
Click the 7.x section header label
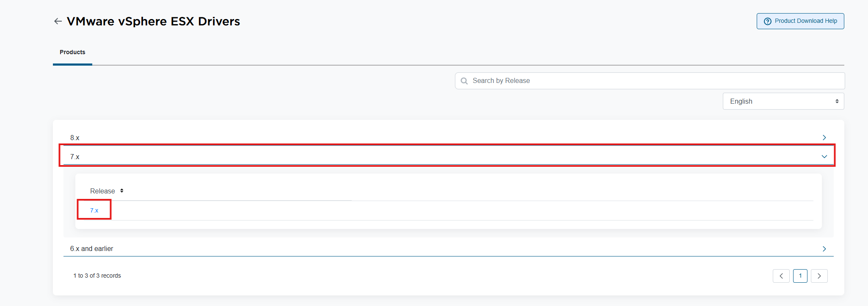75,157
